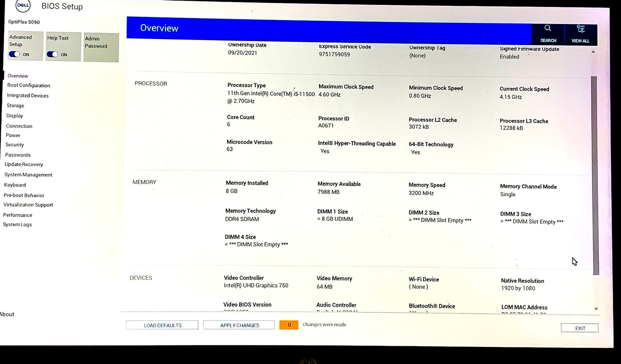Toggle the Help Text switch
The width and height of the screenshot is (621, 364).
pyautogui.click(x=52, y=54)
